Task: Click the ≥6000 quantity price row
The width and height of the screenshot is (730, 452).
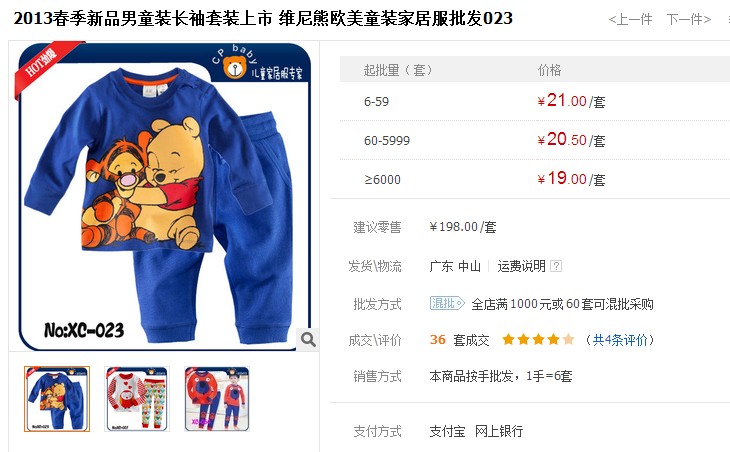Action: [534, 179]
